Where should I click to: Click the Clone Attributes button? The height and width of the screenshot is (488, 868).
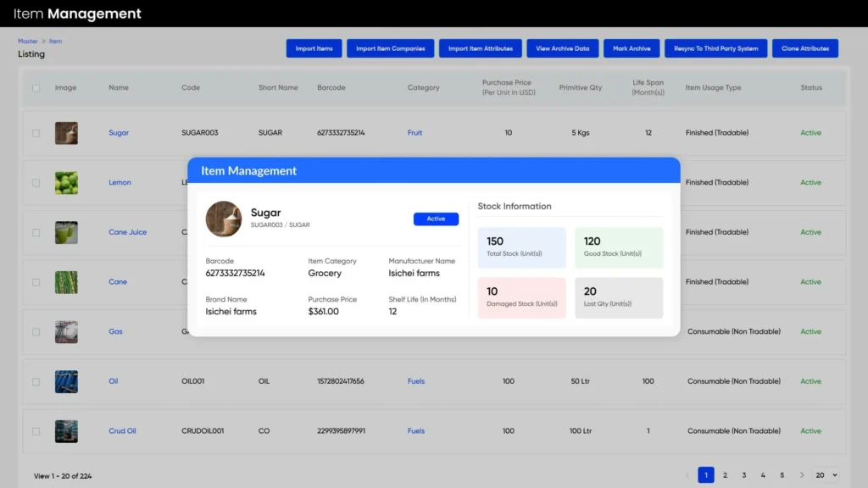(804, 48)
